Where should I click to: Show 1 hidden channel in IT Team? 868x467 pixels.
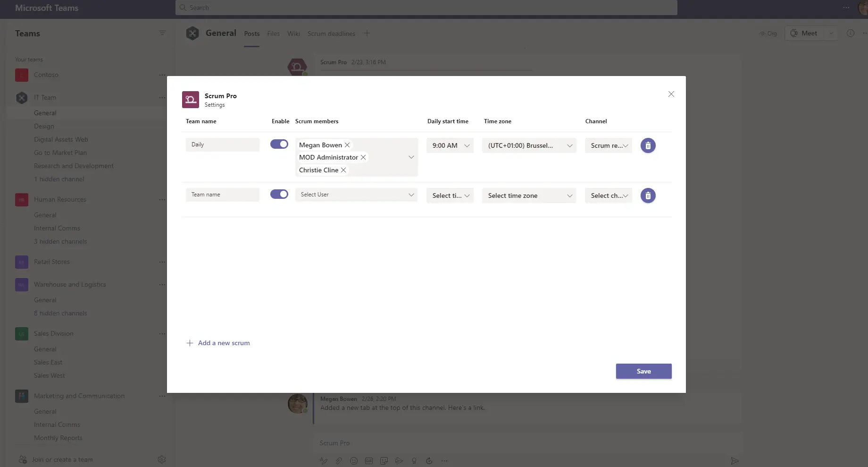(59, 179)
